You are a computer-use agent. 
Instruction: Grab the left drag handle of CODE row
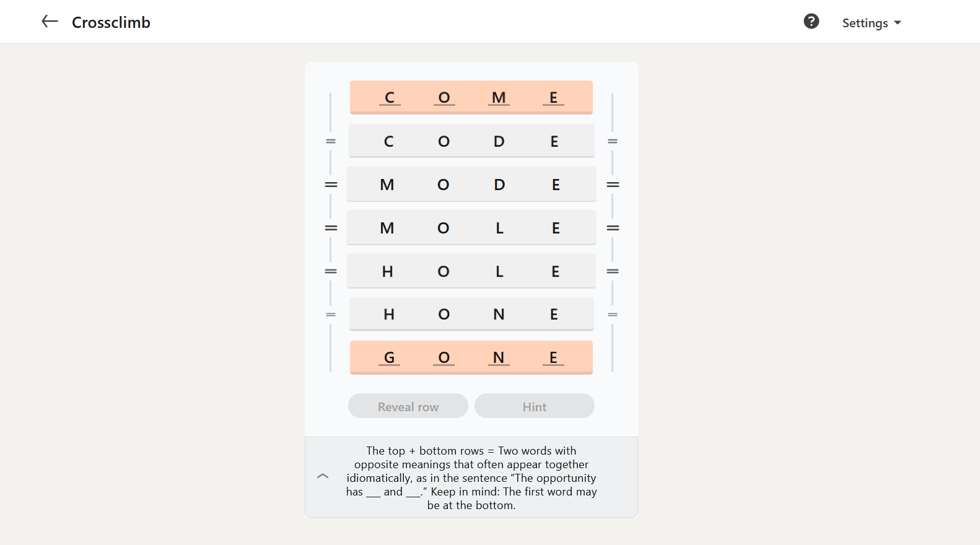[x=331, y=141]
